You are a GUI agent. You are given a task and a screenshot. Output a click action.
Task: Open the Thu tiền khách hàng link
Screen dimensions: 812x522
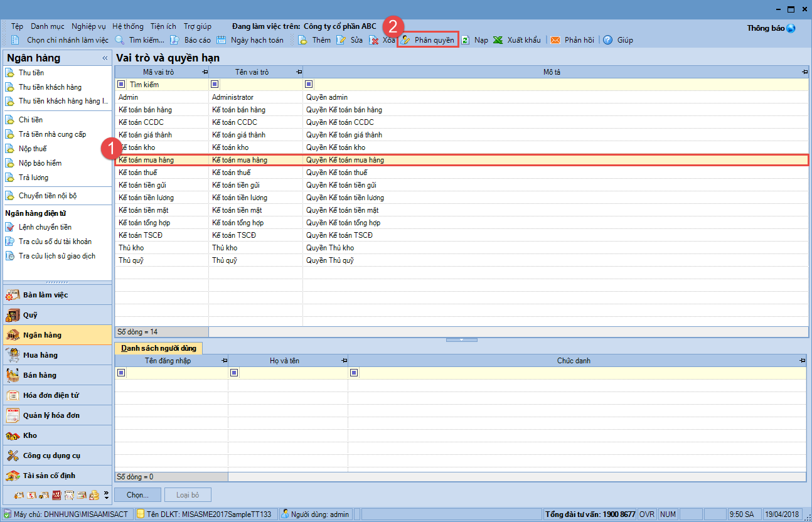coord(50,87)
